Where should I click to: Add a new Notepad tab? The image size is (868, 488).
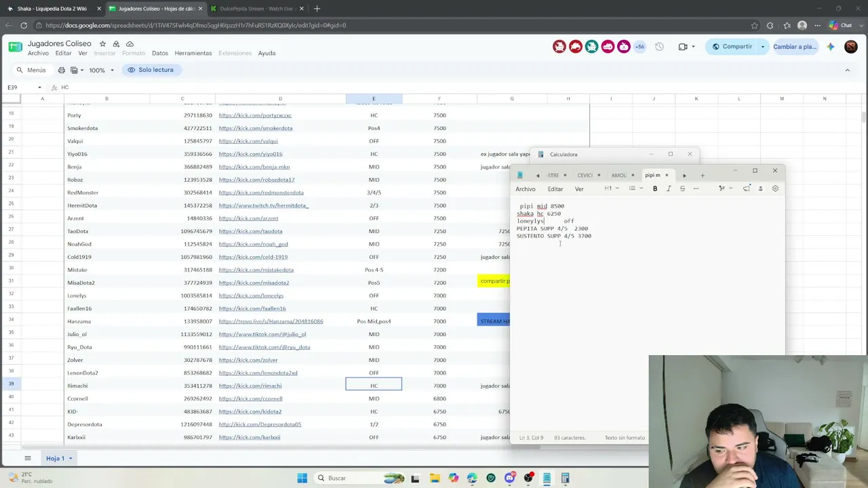[x=703, y=176]
